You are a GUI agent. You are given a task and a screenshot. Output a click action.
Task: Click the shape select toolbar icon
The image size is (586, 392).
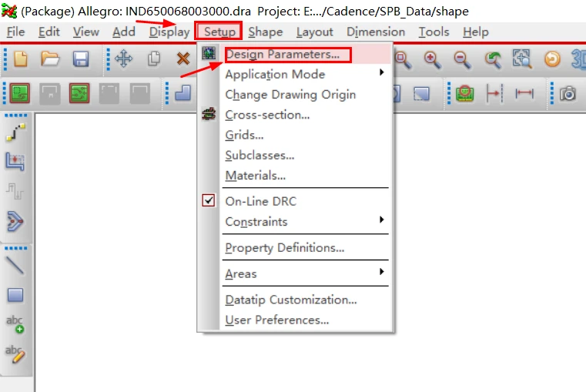pyautogui.click(x=421, y=93)
